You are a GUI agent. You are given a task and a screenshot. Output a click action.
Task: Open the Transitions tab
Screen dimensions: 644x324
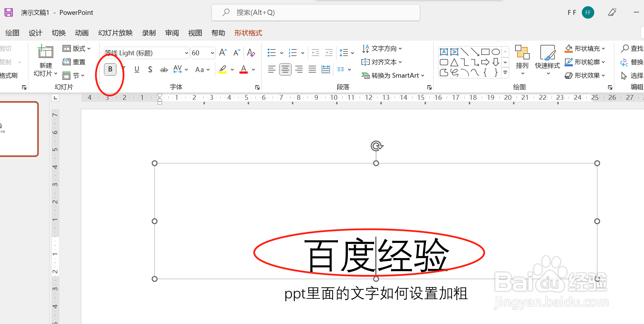pyautogui.click(x=59, y=33)
